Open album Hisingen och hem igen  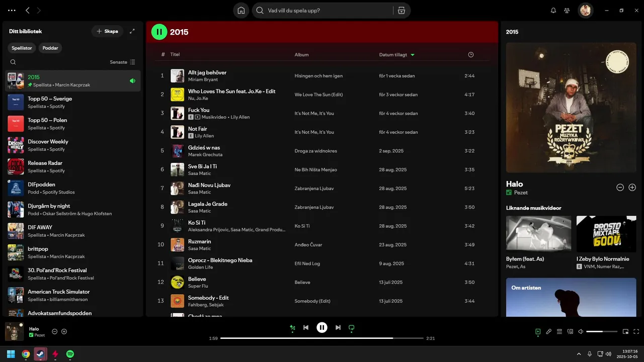318,76
